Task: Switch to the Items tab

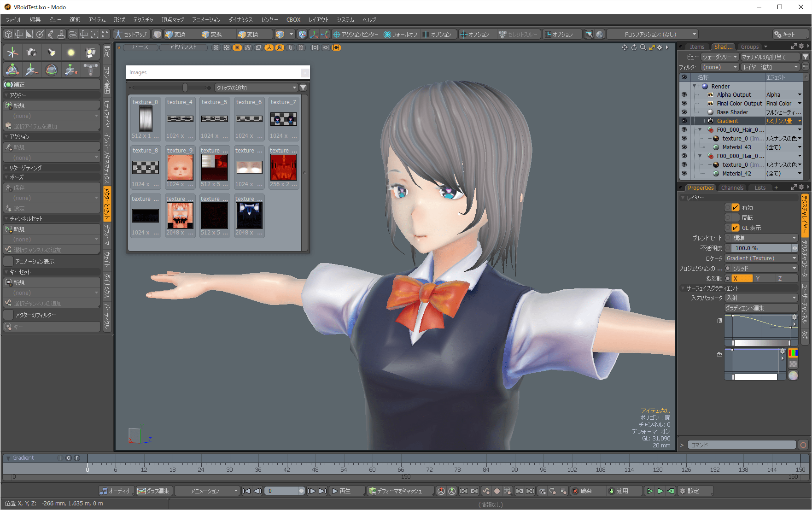Action: 697,47
